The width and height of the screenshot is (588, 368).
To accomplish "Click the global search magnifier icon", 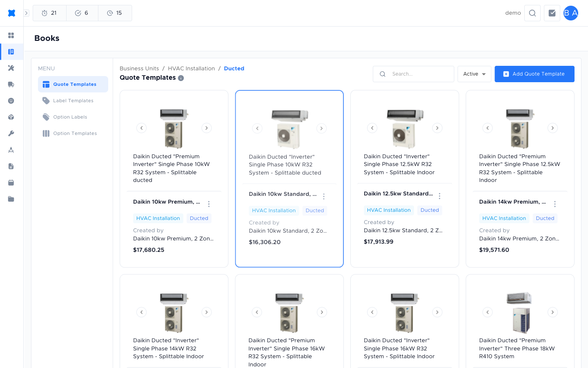I will (532, 13).
